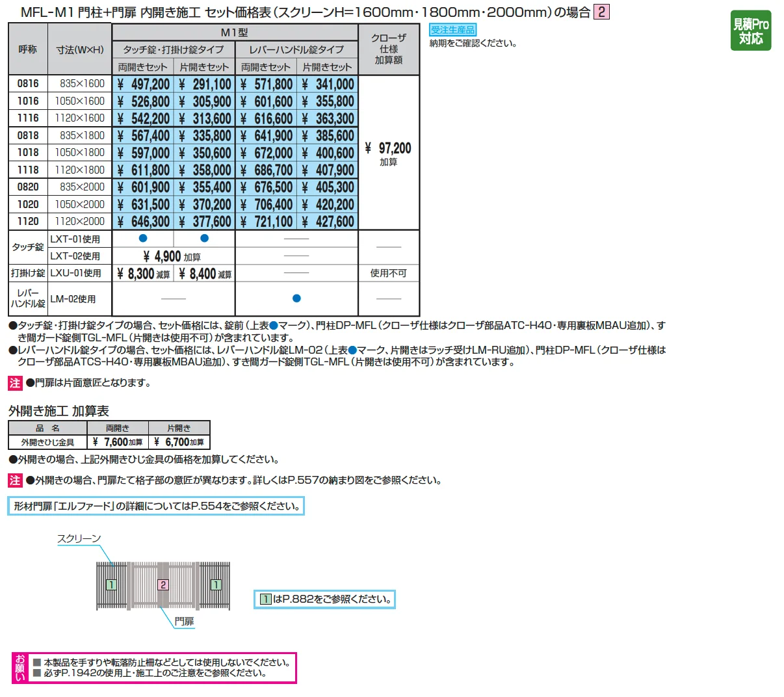Click the red 注 badge beside the P.557 note
784x697 pixels.
pos(16,480)
